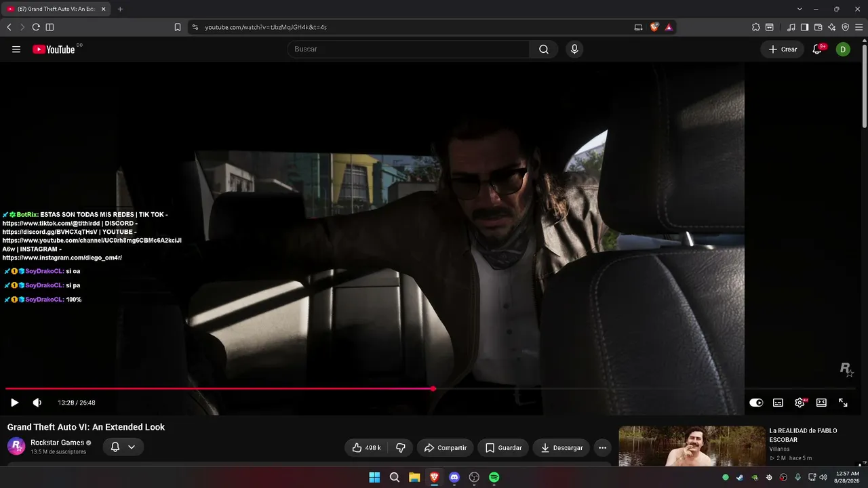
Task: Share the video with Compartir
Action: [446, 448]
